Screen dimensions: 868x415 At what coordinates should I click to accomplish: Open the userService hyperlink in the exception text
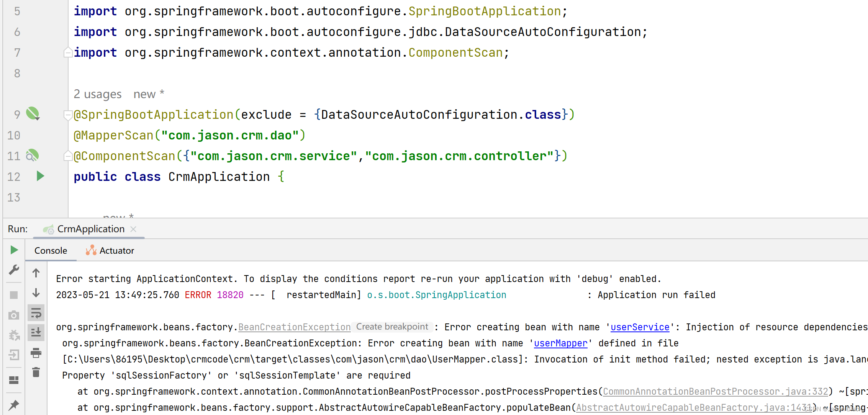tap(639, 327)
